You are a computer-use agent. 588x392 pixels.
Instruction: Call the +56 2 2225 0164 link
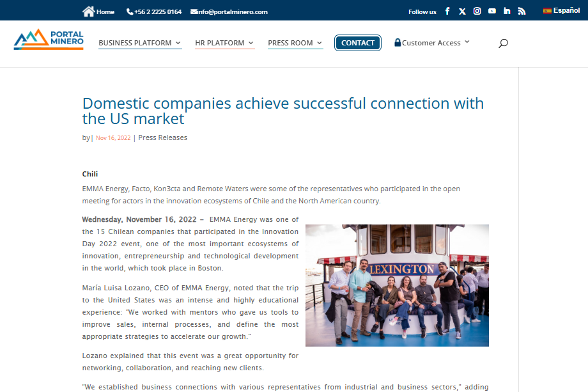click(158, 12)
